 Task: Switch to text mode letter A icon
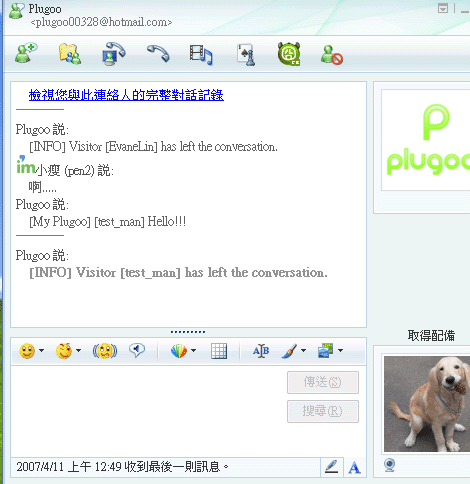(354, 467)
